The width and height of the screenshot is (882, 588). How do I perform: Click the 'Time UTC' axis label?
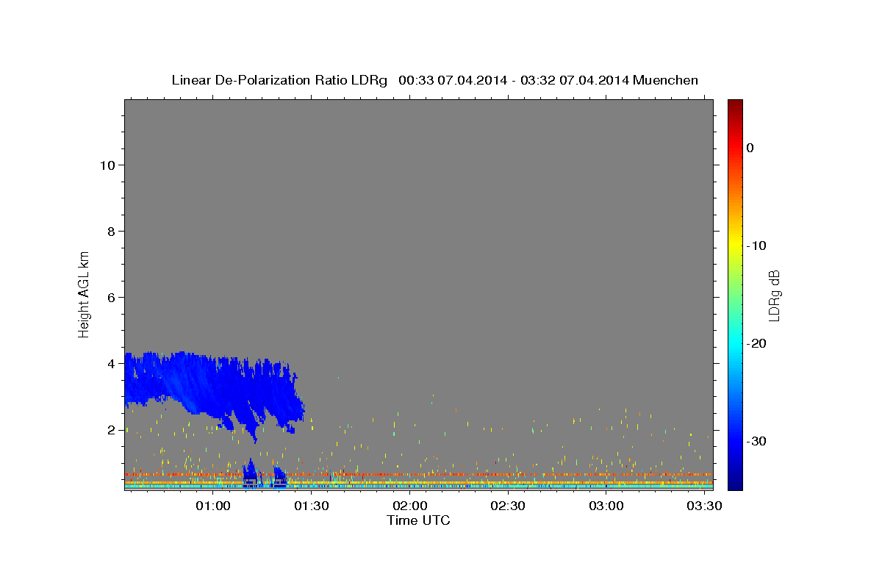[418, 520]
